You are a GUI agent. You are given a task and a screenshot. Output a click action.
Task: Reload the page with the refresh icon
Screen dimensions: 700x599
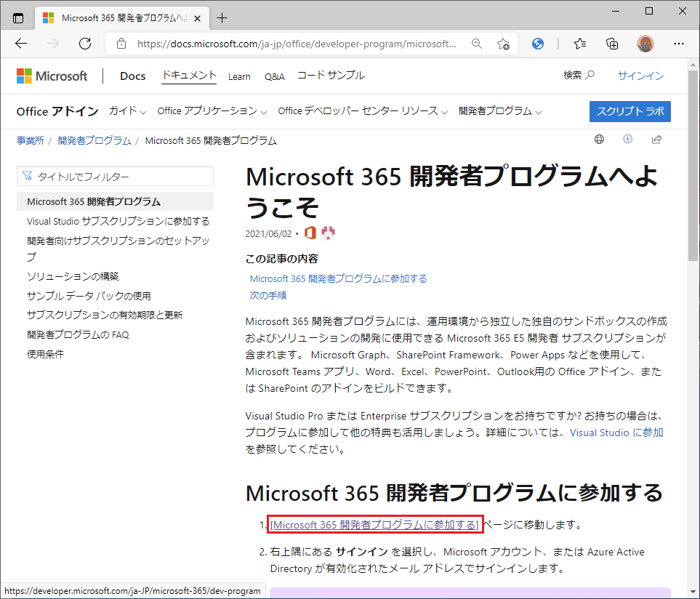tap(85, 44)
